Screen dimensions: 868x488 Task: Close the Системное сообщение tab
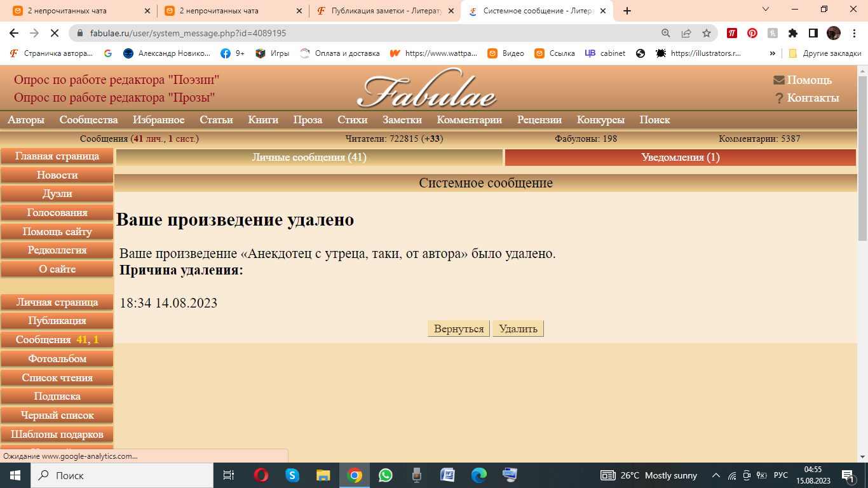[x=602, y=11]
